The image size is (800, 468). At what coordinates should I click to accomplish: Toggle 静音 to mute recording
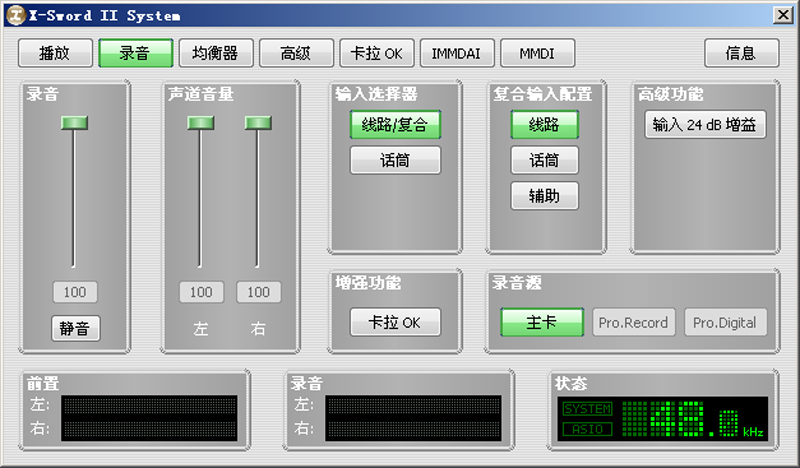[76, 327]
